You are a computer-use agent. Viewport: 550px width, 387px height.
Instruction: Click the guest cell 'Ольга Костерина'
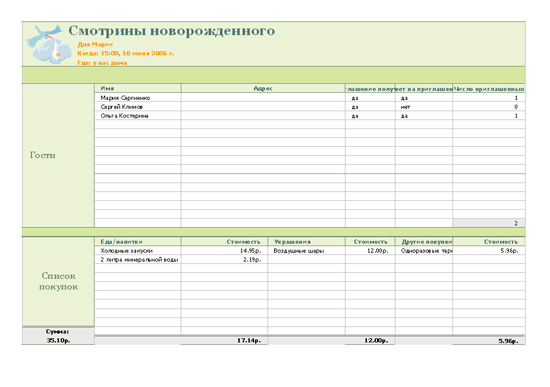tap(138, 116)
